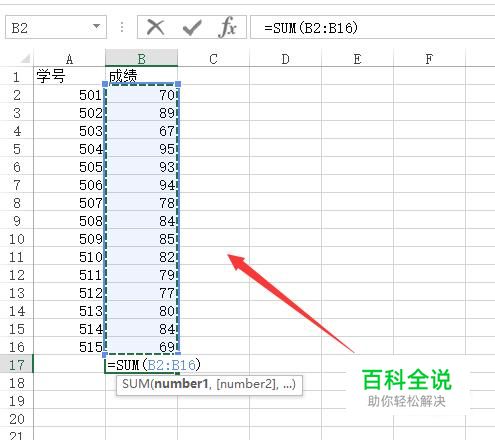This screenshot has width=495, height=440.
Task: Click the cell containing 成绩
Action: [x=141, y=76]
